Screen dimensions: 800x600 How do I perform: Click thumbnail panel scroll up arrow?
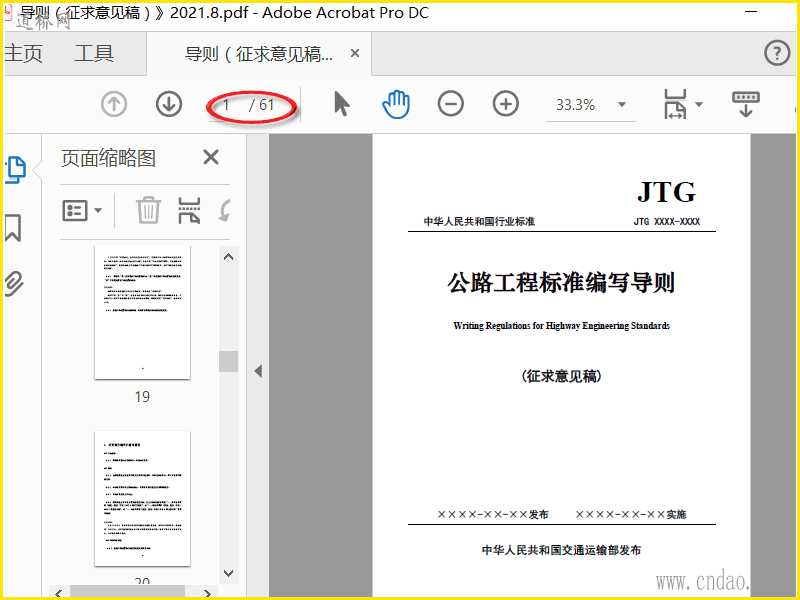point(229,257)
